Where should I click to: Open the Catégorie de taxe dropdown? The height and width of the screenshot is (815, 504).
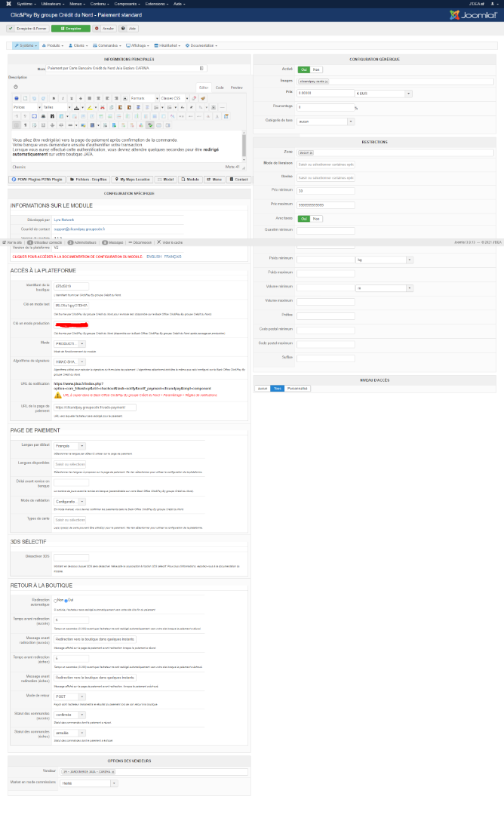point(326,121)
